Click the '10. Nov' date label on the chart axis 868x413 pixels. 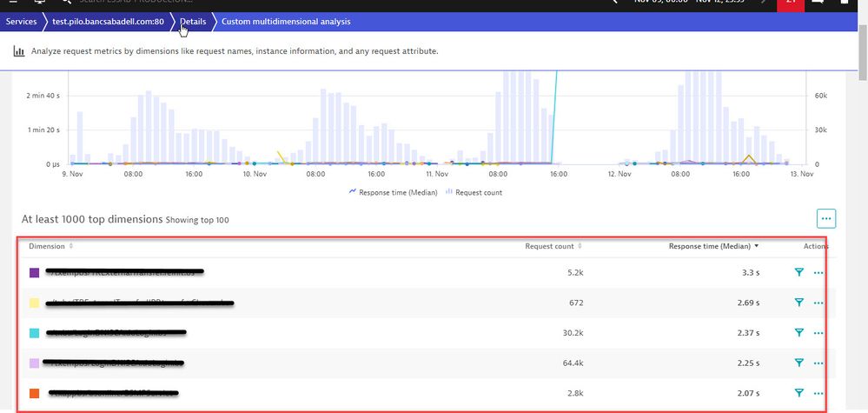pyautogui.click(x=255, y=174)
